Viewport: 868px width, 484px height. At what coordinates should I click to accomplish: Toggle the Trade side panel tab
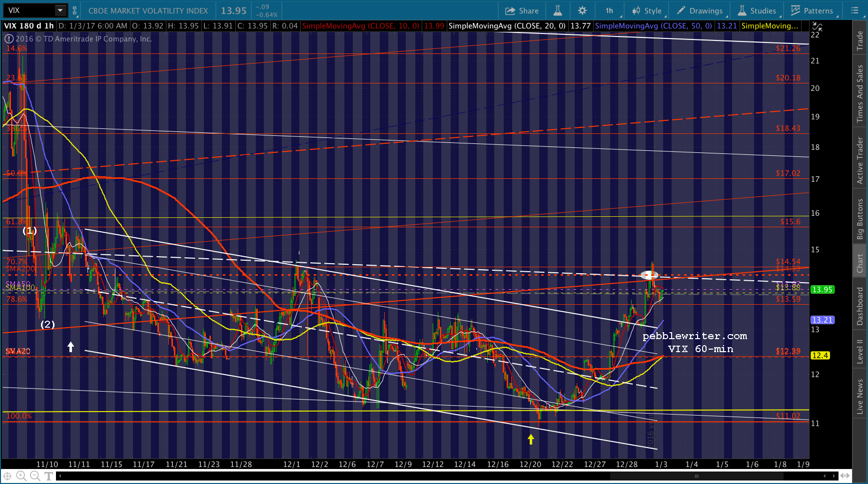coord(860,40)
